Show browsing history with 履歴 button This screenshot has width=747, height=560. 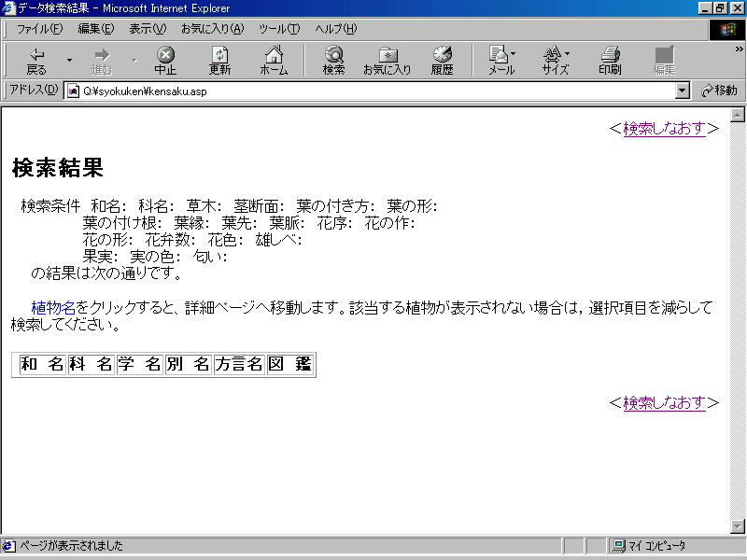[x=442, y=61]
